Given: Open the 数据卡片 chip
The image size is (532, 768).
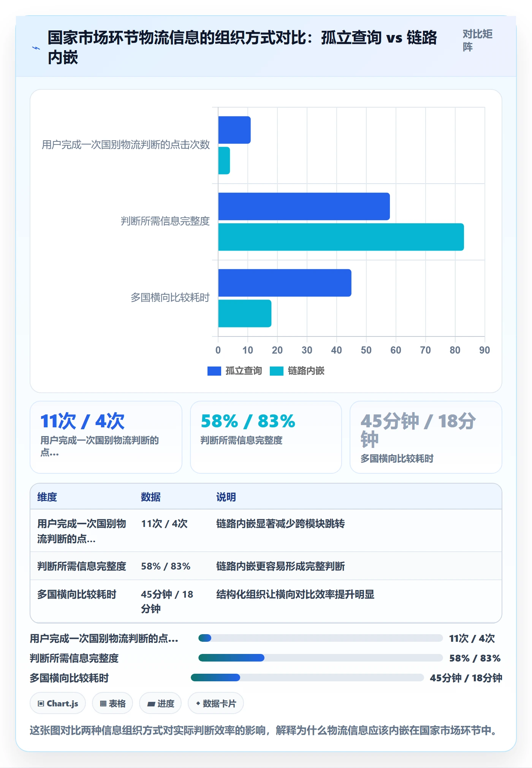Looking at the screenshot, I should pos(216,703).
